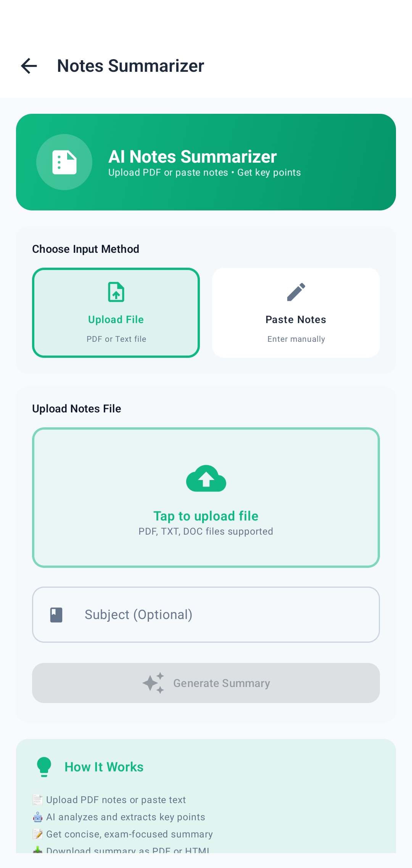
Task: Expand the How It Works section
Action: click(104, 767)
